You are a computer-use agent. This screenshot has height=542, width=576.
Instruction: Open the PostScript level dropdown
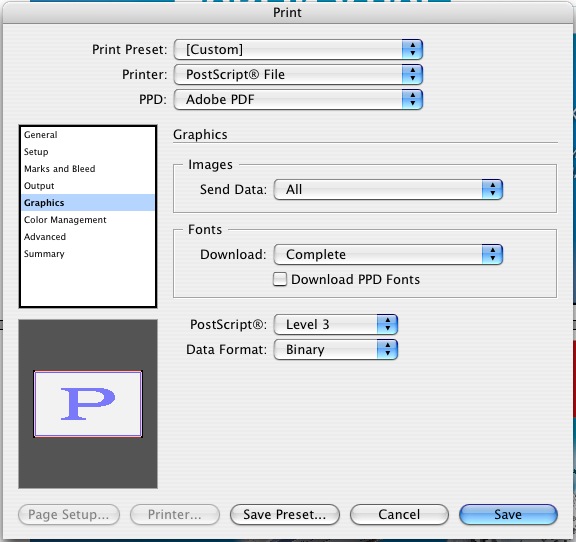coord(336,324)
